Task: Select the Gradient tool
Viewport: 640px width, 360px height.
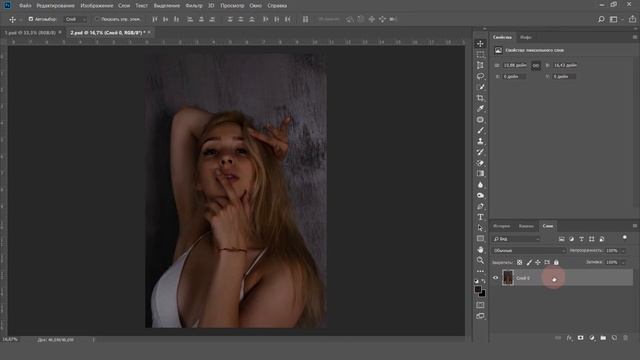Action: [x=480, y=173]
